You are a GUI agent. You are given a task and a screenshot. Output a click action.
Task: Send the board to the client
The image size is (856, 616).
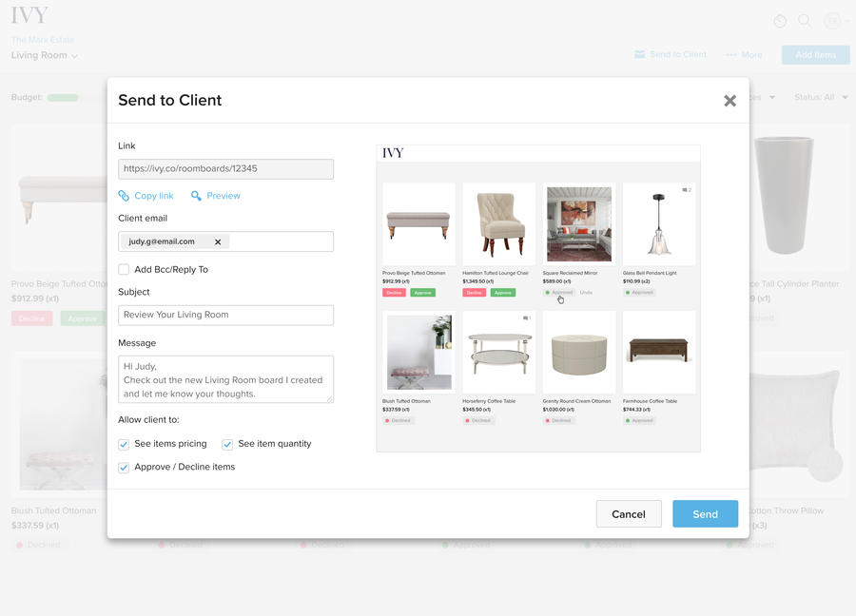point(706,514)
